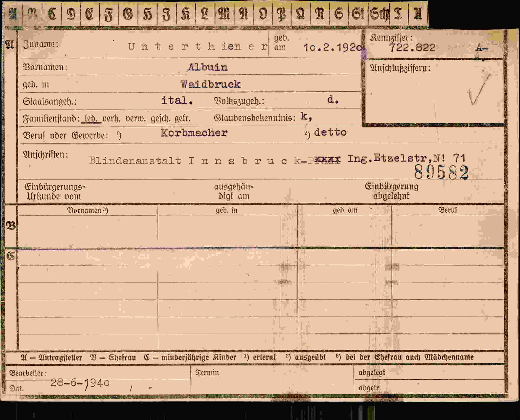The image size is (520, 420).
Task: Click the Anschlußziffern: label
Action: pyautogui.click(x=401, y=68)
